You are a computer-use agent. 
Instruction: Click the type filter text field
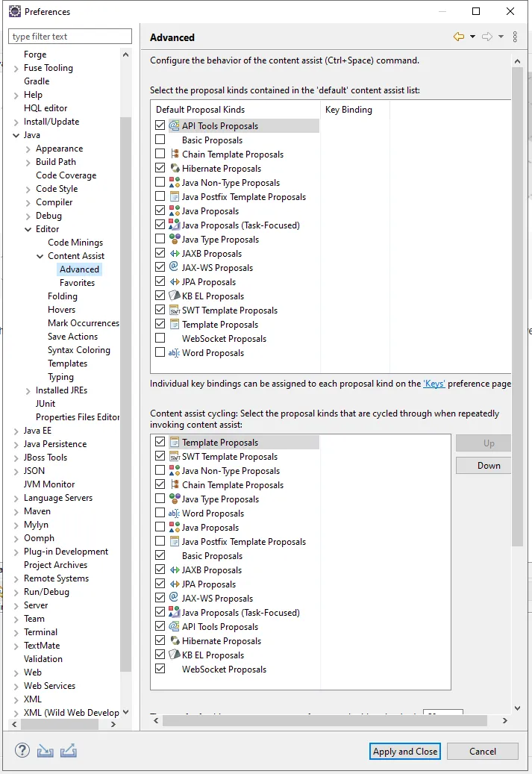(x=70, y=36)
